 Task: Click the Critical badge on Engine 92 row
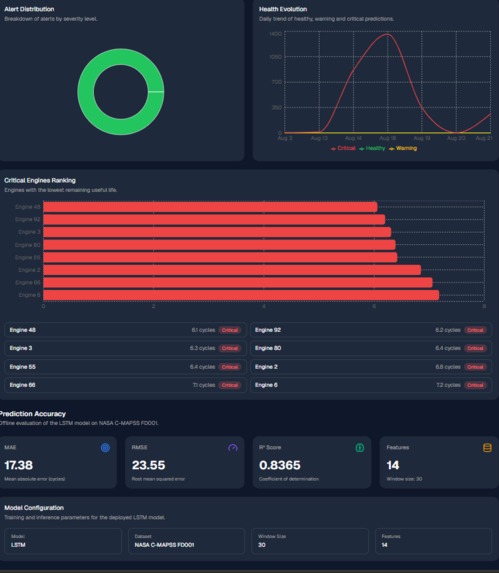[475, 330]
